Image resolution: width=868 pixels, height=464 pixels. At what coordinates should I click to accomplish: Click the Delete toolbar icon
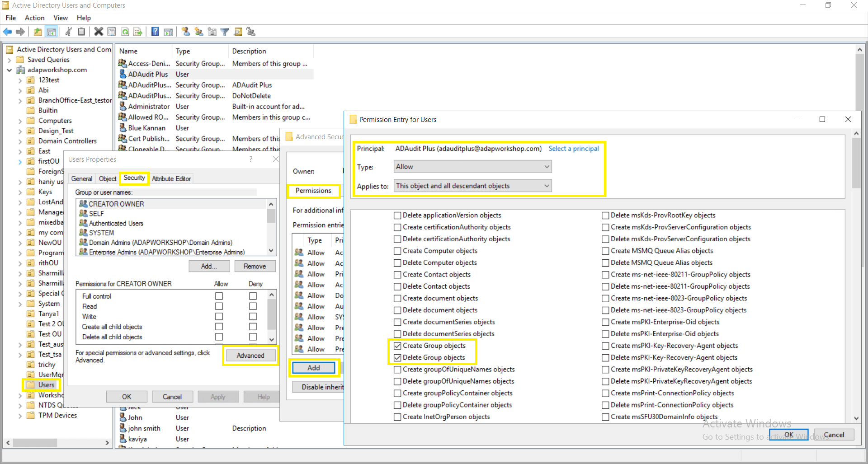click(99, 32)
